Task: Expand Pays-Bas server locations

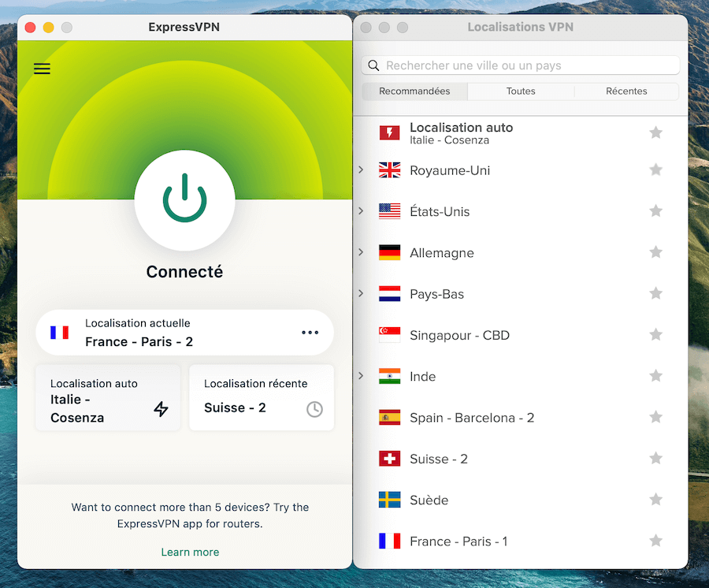Action: click(x=361, y=293)
